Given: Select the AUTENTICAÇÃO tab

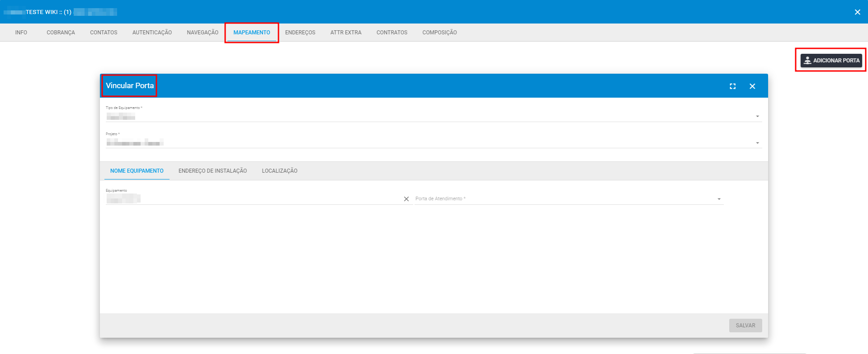Looking at the screenshot, I should (x=152, y=33).
